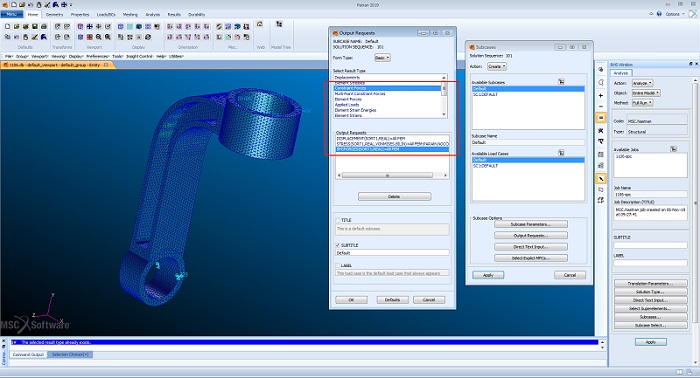Click the Delete button in Output Requests
This screenshot has width=700, height=378.
(394, 196)
